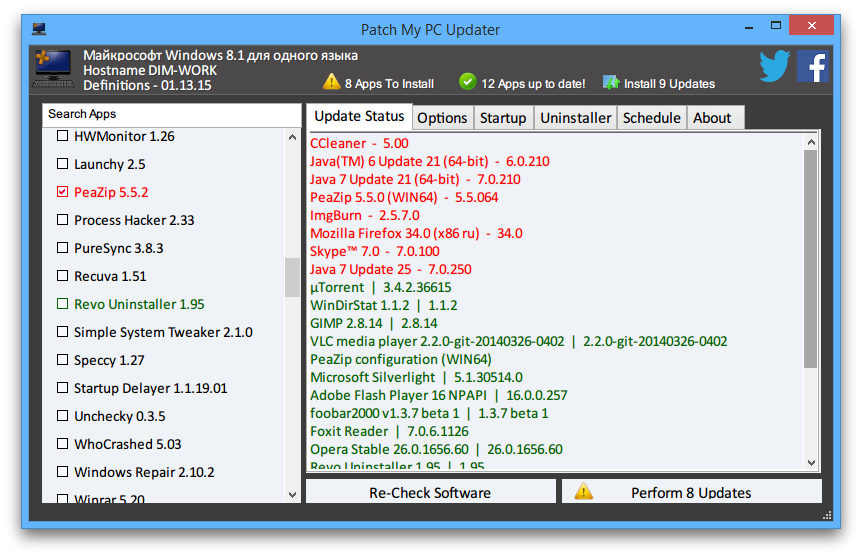Click the app list scroll down arrow
862x557 pixels.
(x=292, y=495)
